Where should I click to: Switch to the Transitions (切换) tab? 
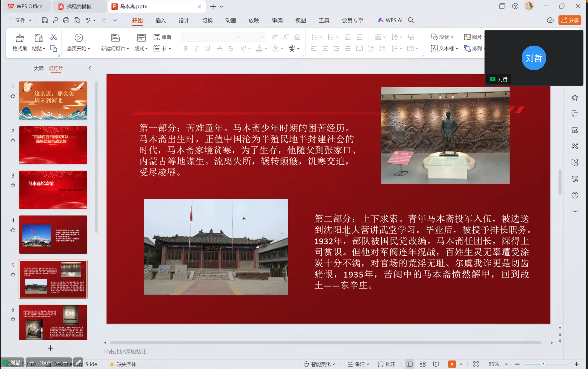coord(207,20)
